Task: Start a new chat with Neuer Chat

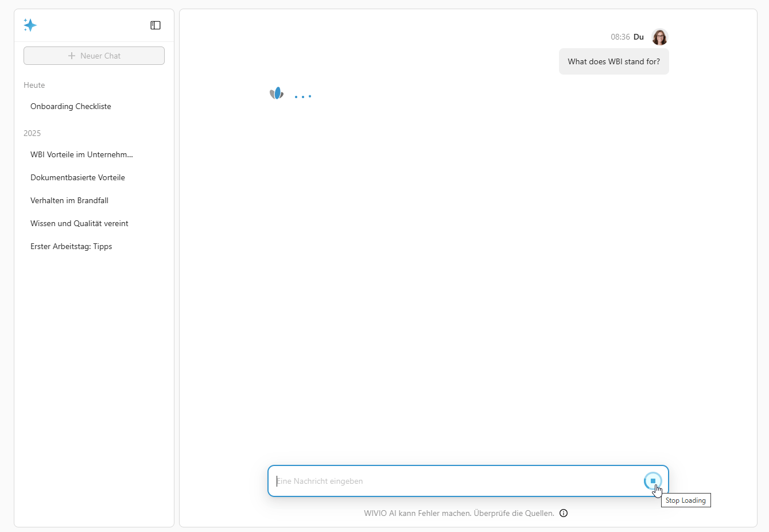Action: 94,55
